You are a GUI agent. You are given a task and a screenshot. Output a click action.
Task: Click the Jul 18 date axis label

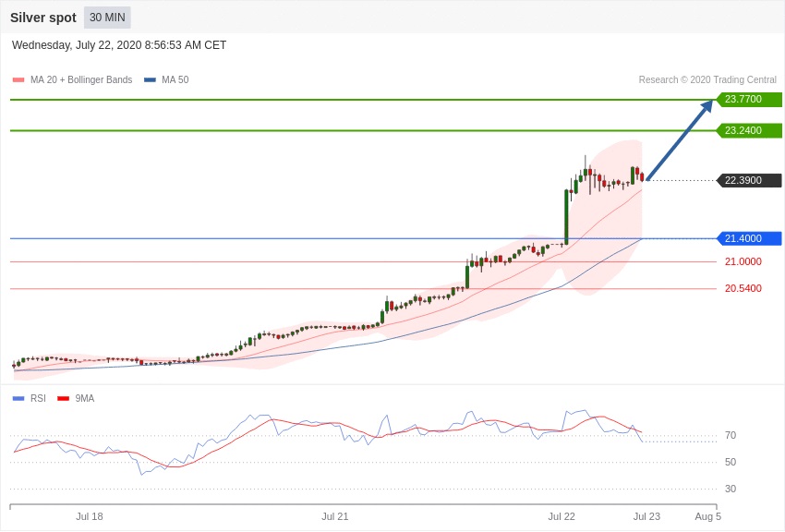[x=90, y=516]
